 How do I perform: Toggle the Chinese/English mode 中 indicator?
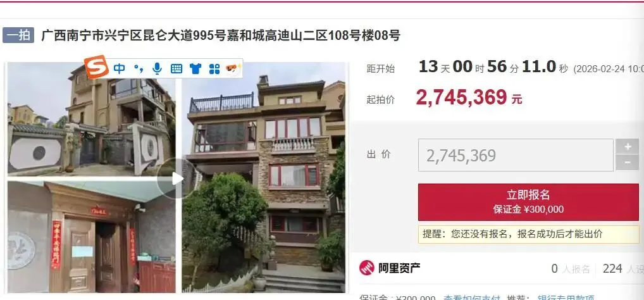(x=119, y=68)
